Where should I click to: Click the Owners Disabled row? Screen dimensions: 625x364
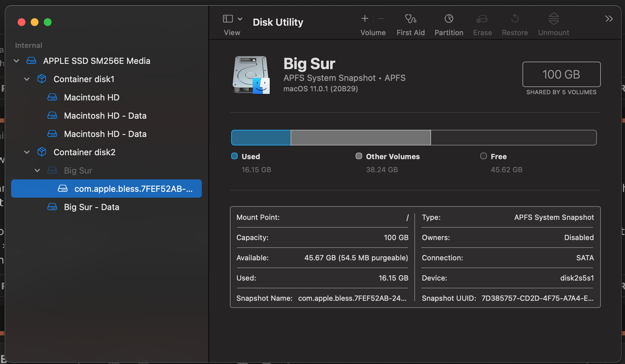508,238
